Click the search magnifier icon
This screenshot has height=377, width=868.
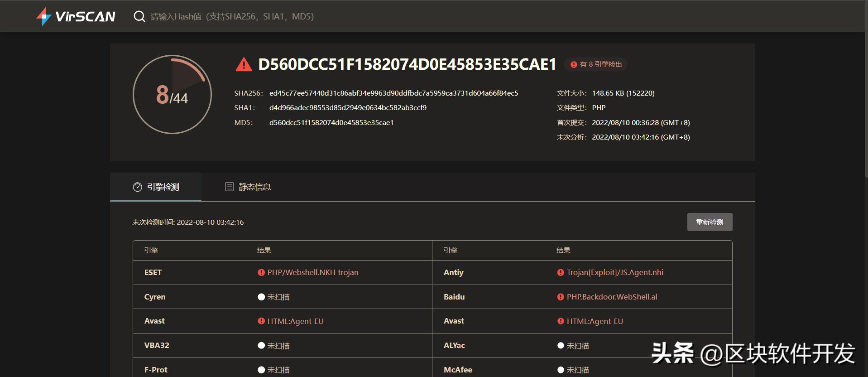(x=139, y=17)
